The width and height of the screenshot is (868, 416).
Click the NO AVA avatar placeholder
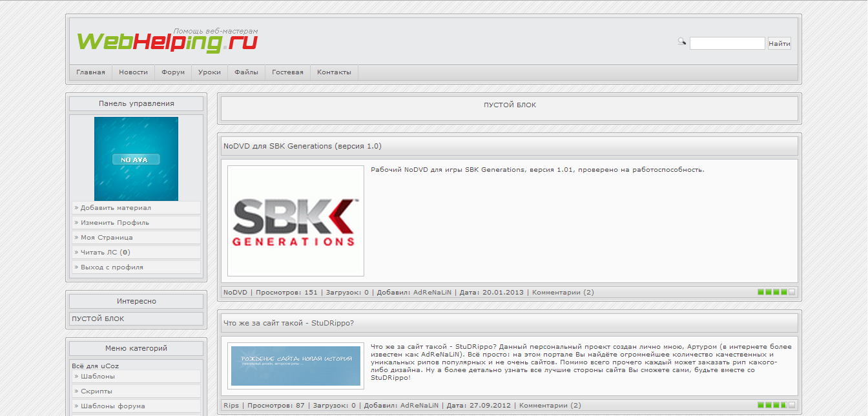(x=137, y=158)
